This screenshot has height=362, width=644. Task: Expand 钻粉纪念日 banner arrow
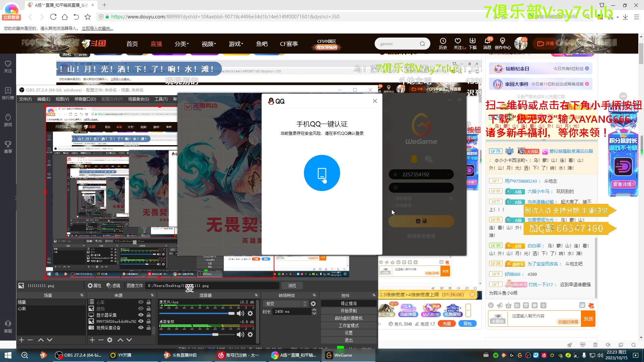click(587, 69)
